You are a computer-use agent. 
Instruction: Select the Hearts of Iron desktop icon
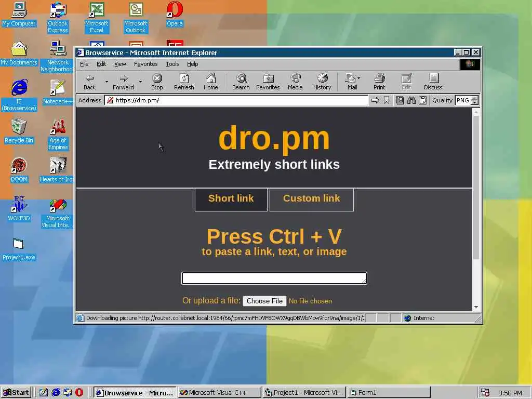[58, 170]
